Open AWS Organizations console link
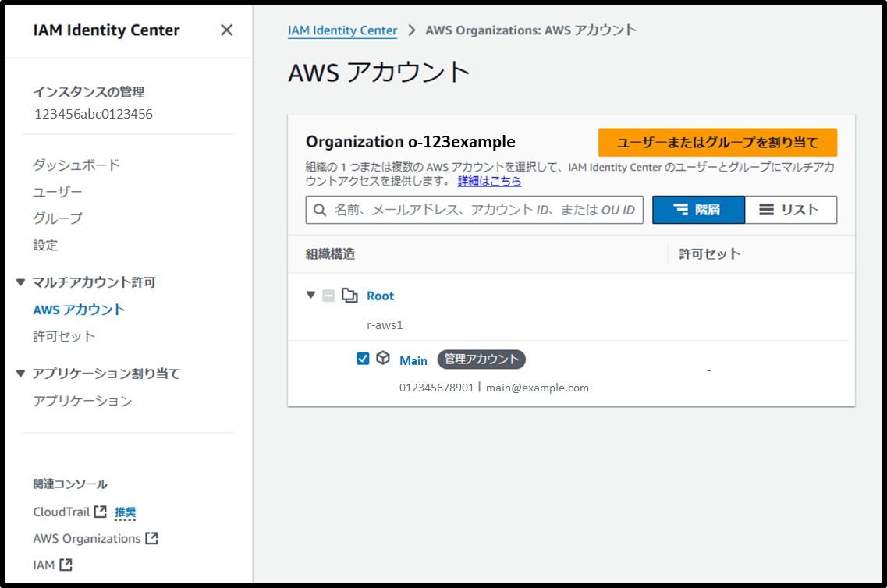This screenshot has height=588, width=887. click(87, 538)
